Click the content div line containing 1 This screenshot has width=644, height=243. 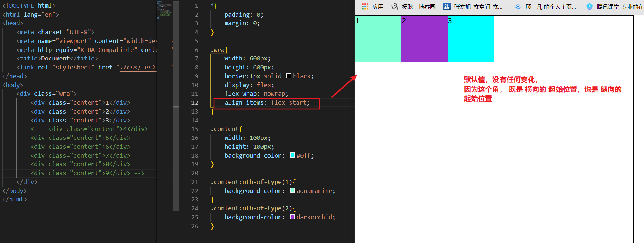point(80,102)
